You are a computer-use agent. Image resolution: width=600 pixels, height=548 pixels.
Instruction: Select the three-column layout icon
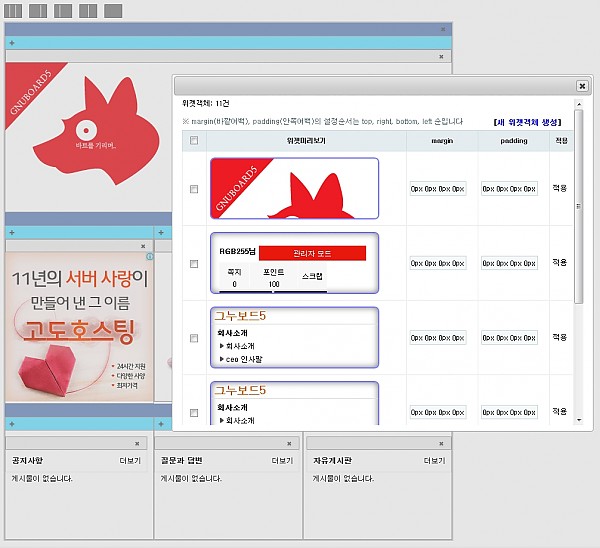[x=13, y=11]
